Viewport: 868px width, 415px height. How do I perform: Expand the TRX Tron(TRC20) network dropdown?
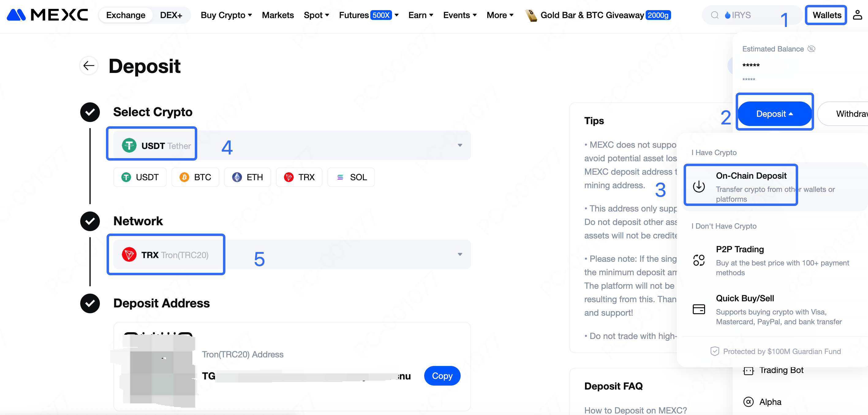(x=460, y=254)
